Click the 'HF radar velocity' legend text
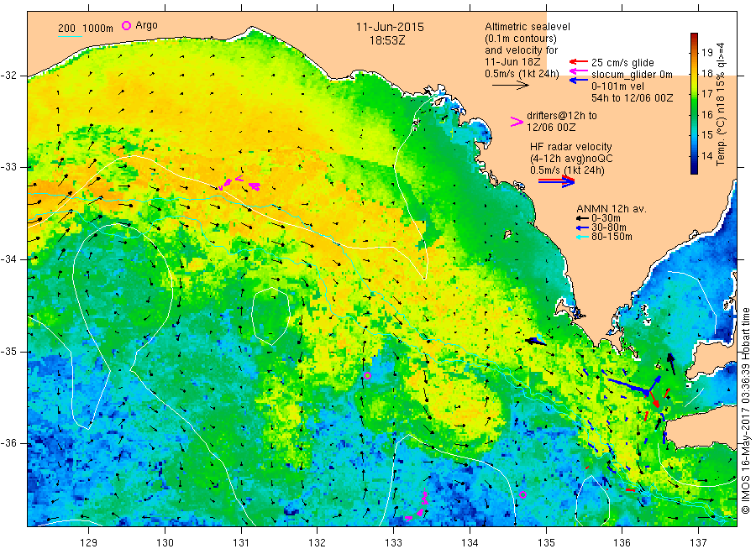This screenshot has height=554, width=756. [571, 146]
